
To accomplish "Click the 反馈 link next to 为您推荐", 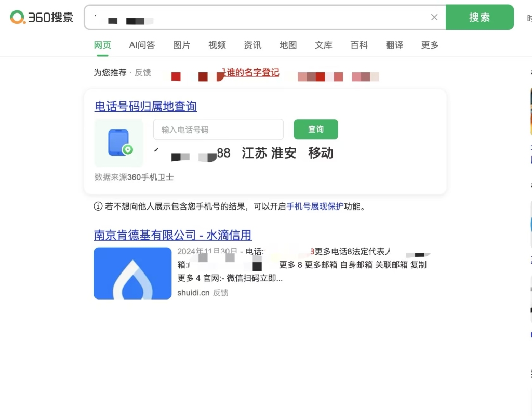I will (x=142, y=73).
